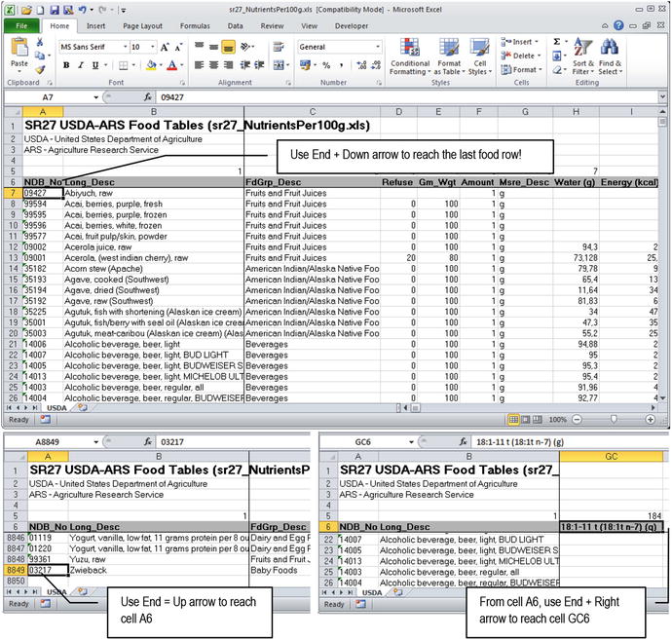This screenshot has width=672, height=640.
Task: Click the Percent Style icon
Action: click(x=326, y=65)
